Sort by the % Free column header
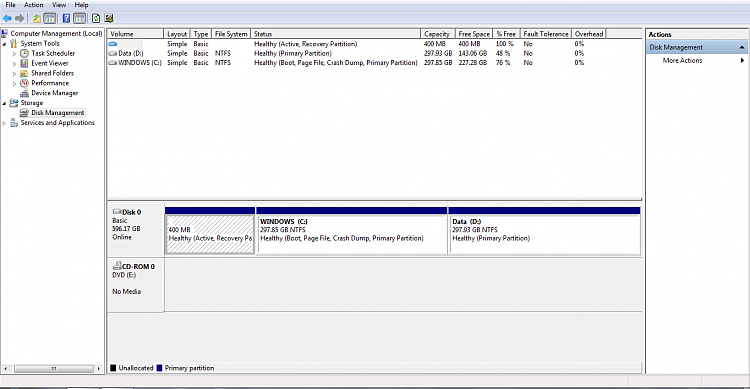This screenshot has width=750, height=389. [506, 34]
